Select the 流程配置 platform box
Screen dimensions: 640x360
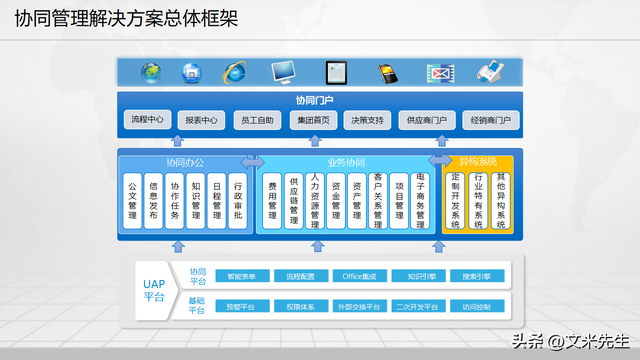pos(301,276)
